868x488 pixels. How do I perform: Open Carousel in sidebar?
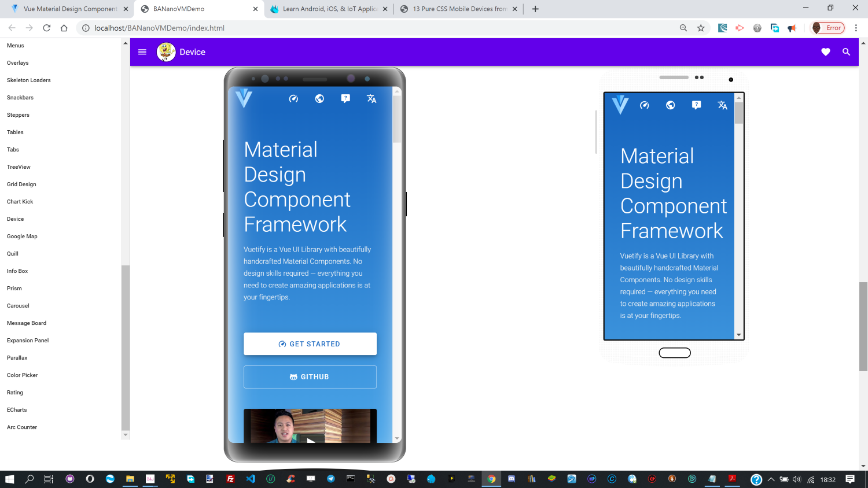click(x=18, y=306)
